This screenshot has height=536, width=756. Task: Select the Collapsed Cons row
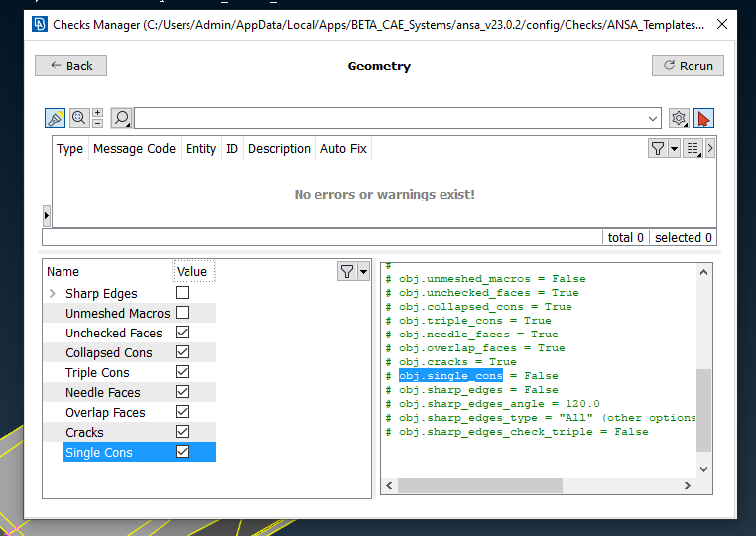(130, 352)
